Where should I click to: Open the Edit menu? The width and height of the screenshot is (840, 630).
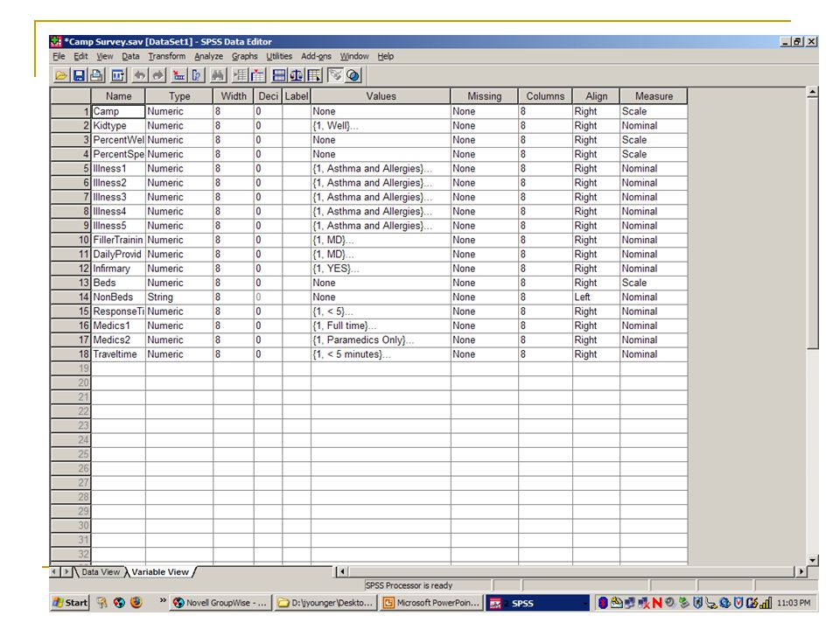[x=80, y=56]
